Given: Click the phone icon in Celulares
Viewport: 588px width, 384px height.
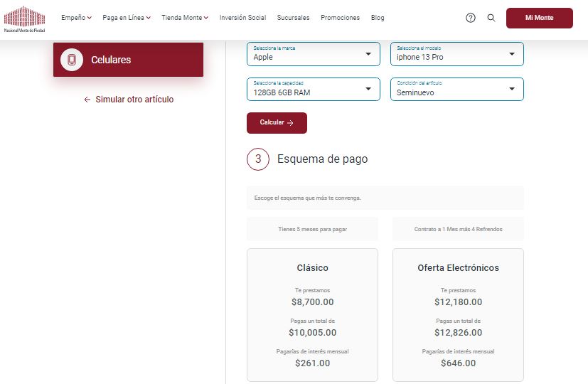Looking at the screenshot, I should point(72,60).
